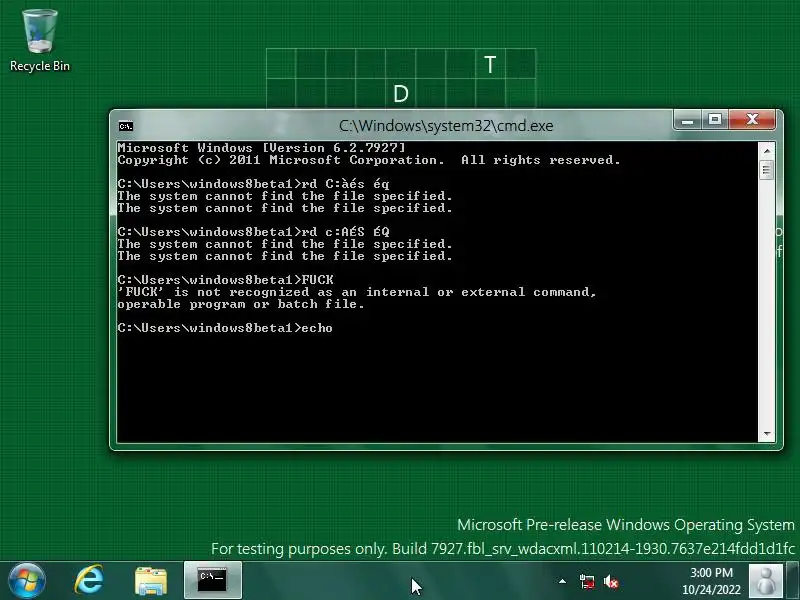Click the 'rd C:àés éq' command line
Screen dimensions: 800x600
(x=253, y=184)
